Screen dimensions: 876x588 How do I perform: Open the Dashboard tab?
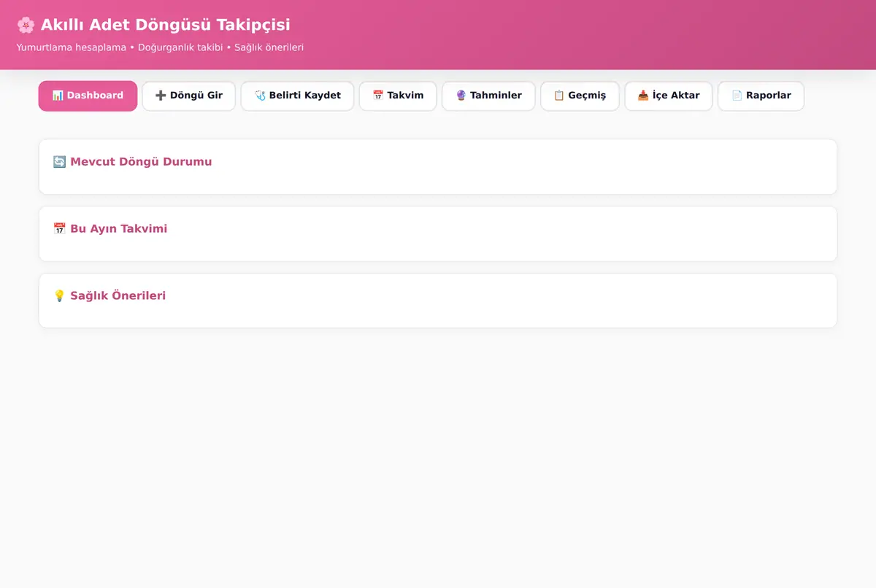click(88, 96)
